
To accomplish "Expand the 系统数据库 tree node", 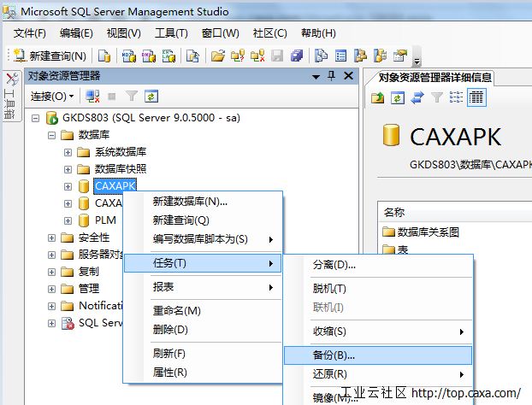I will [x=68, y=152].
